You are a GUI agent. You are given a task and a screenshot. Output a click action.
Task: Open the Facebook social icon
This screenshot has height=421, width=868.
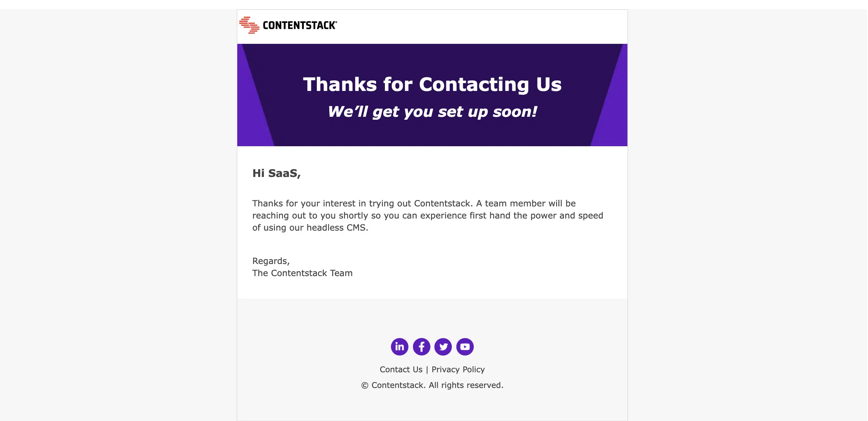coord(421,346)
